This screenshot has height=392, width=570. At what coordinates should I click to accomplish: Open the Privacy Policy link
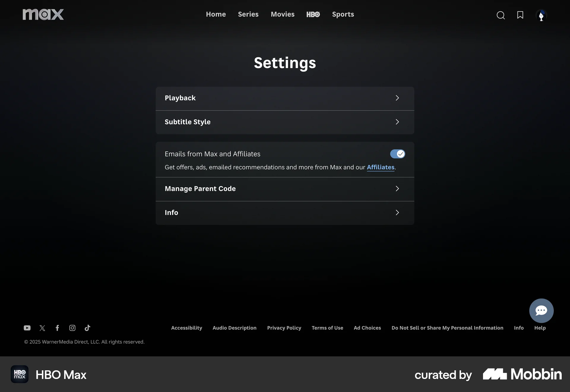pos(284,328)
